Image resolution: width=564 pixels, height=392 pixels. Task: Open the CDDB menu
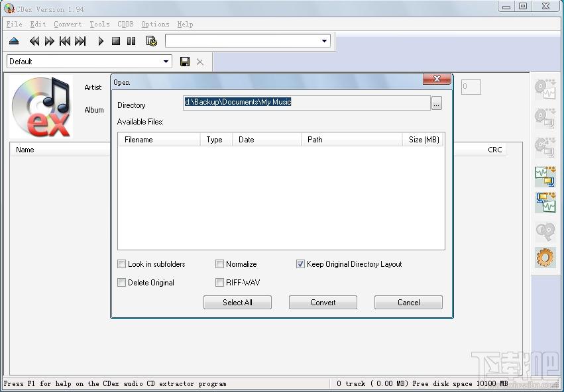pos(125,24)
